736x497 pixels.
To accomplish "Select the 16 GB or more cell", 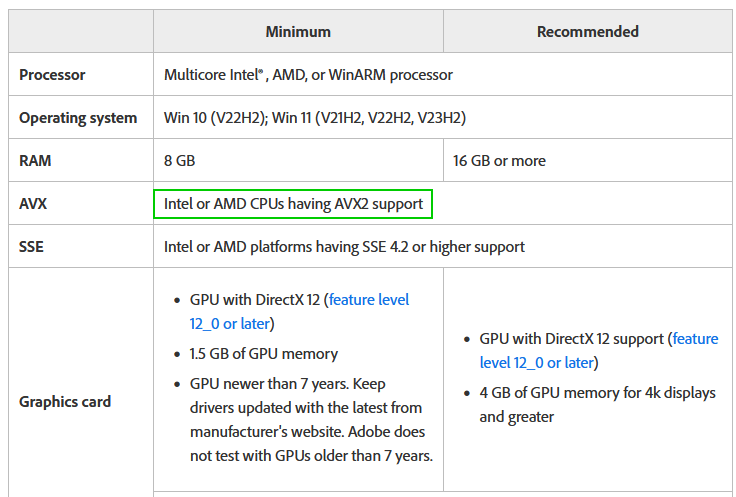I will (x=499, y=161).
